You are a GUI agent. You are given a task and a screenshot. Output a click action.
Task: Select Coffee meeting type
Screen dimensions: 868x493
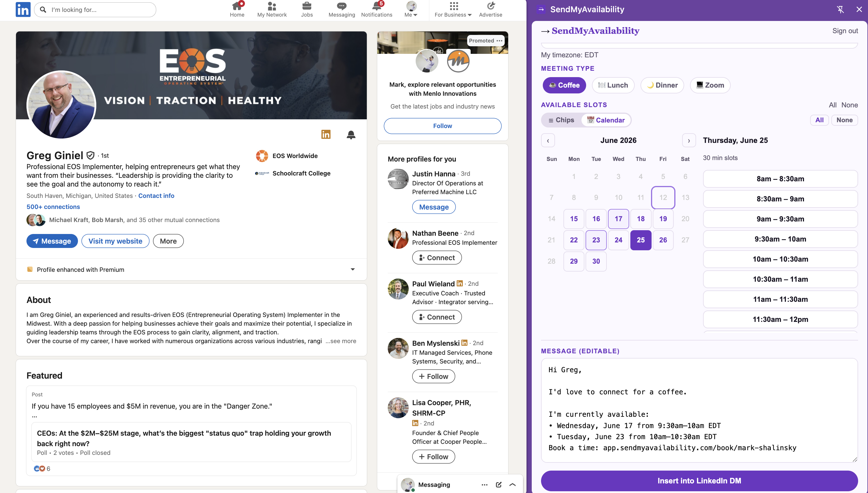coord(564,85)
